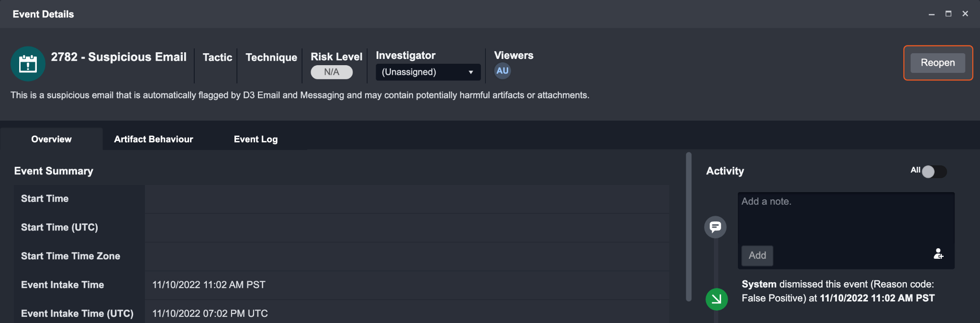
Task: Click the note comment bubble icon
Action: pos(715,227)
